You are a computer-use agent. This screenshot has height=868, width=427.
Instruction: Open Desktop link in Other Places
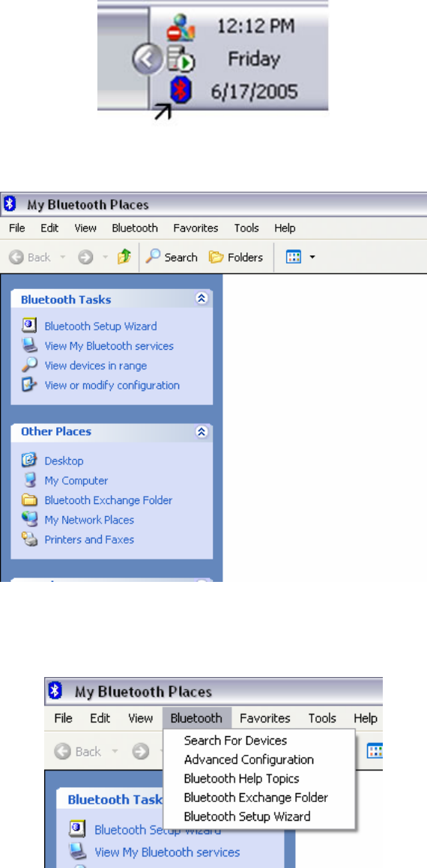pos(64,461)
